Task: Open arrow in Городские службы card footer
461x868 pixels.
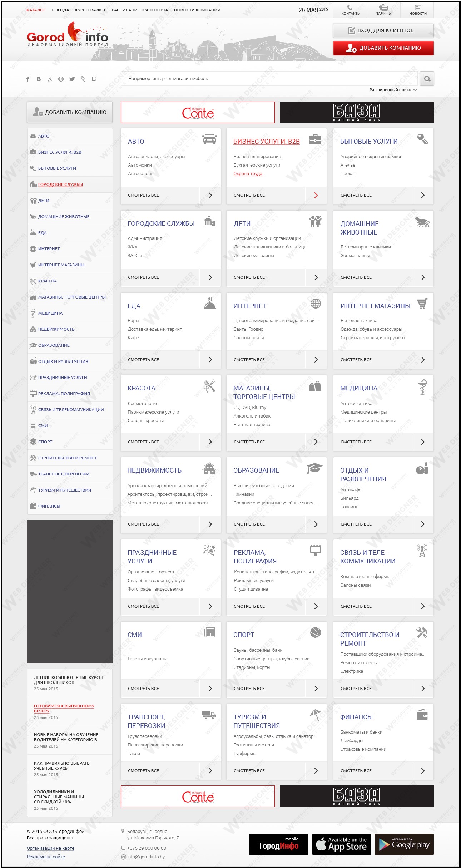Action: [210, 277]
